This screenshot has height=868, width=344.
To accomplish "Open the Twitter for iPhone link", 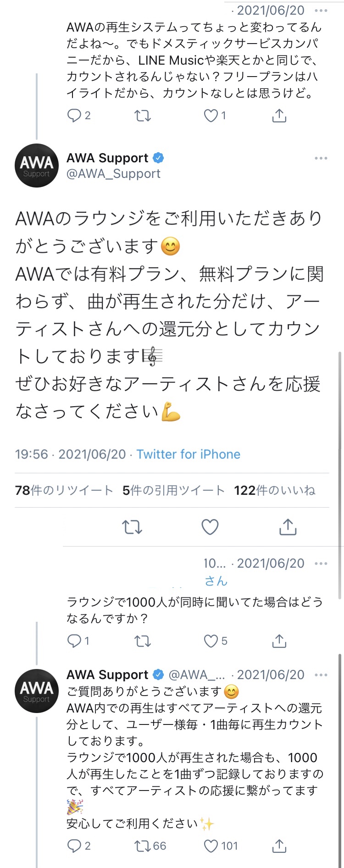I will [189, 454].
